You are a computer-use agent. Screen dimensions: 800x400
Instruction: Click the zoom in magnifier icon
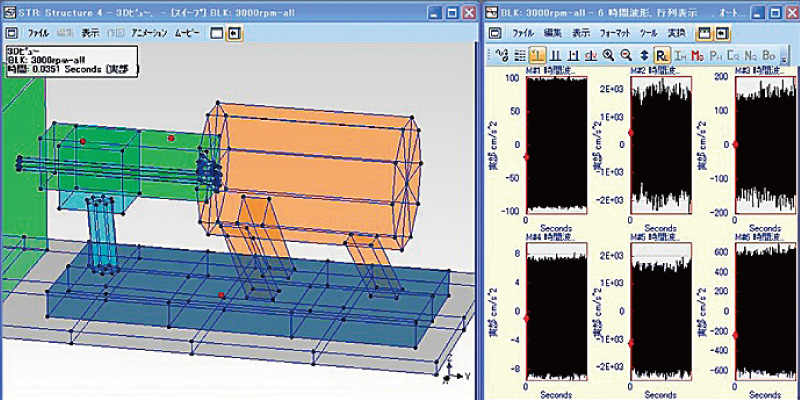pyautogui.click(x=606, y=56)
